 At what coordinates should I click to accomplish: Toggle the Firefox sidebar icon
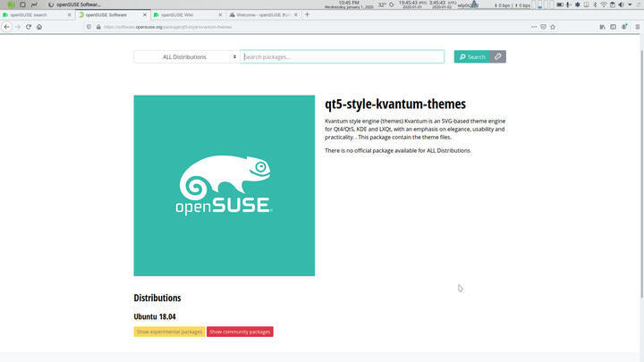point(613,27)
